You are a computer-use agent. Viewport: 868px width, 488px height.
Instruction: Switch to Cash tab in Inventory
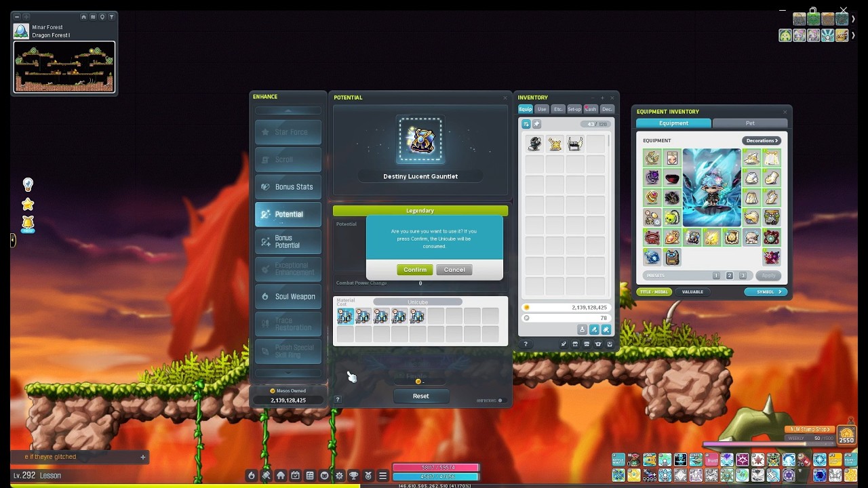[x=591, y=109]
